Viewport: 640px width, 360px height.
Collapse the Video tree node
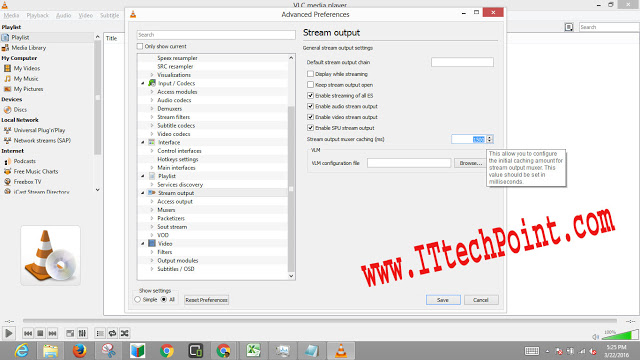143,244
